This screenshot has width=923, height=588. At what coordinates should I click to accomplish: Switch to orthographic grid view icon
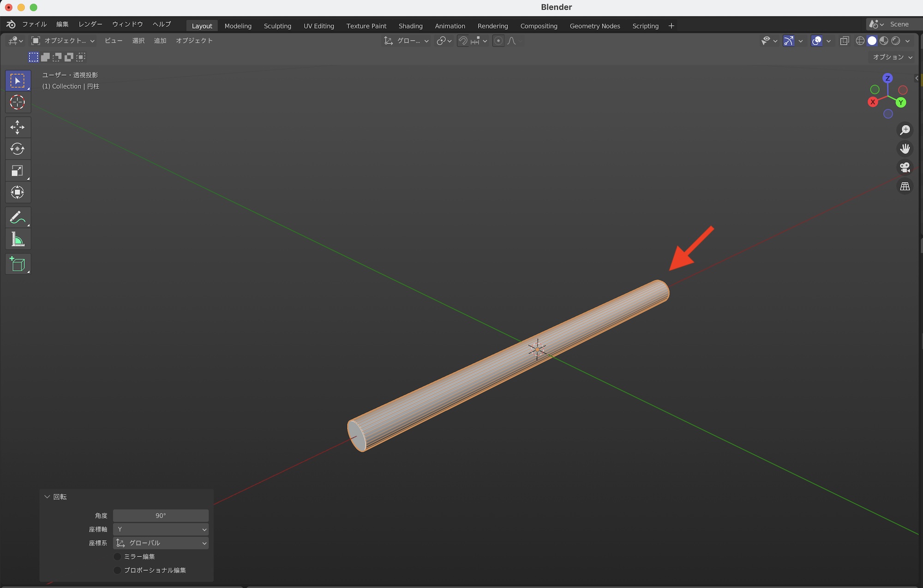coord(905,186)
